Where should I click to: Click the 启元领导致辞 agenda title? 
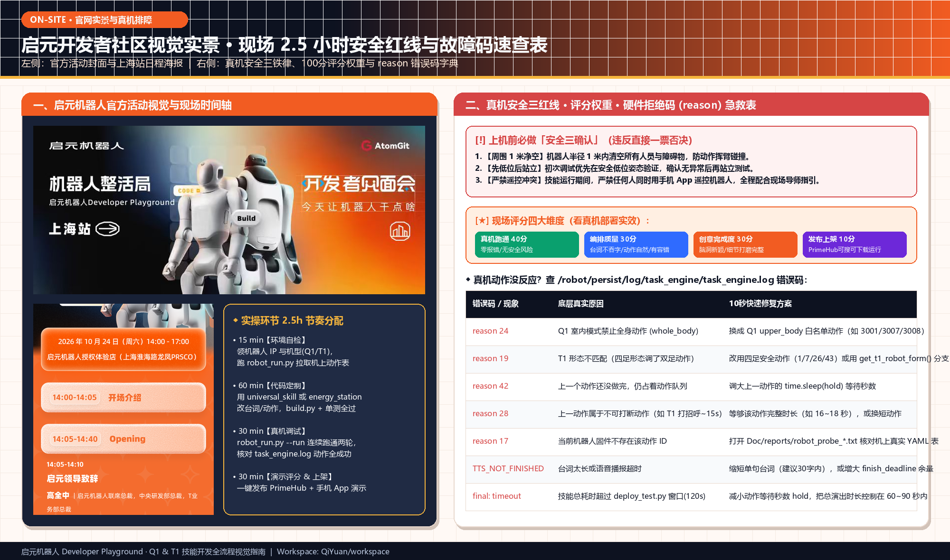click(x=72, y=478)
